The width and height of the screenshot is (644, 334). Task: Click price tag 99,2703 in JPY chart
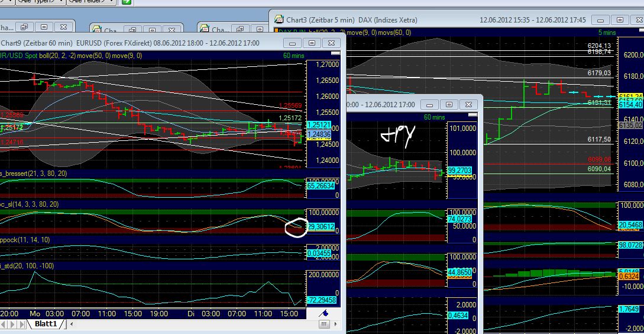tap(459, 171)
